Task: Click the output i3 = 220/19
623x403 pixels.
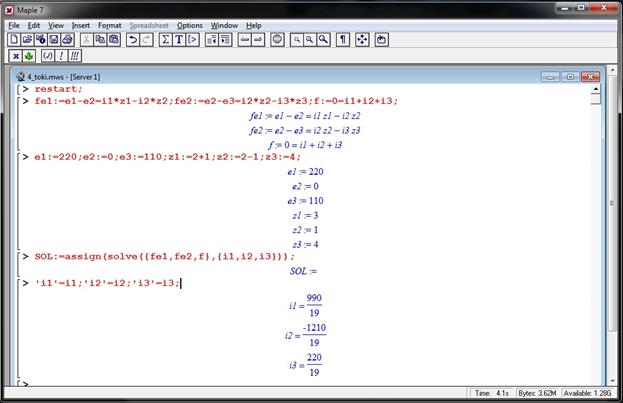Action: coord(305,365)
